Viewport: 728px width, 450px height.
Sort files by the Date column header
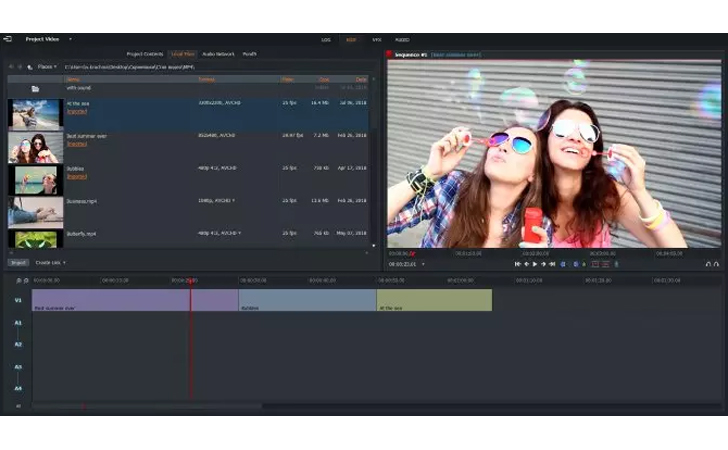361,79
